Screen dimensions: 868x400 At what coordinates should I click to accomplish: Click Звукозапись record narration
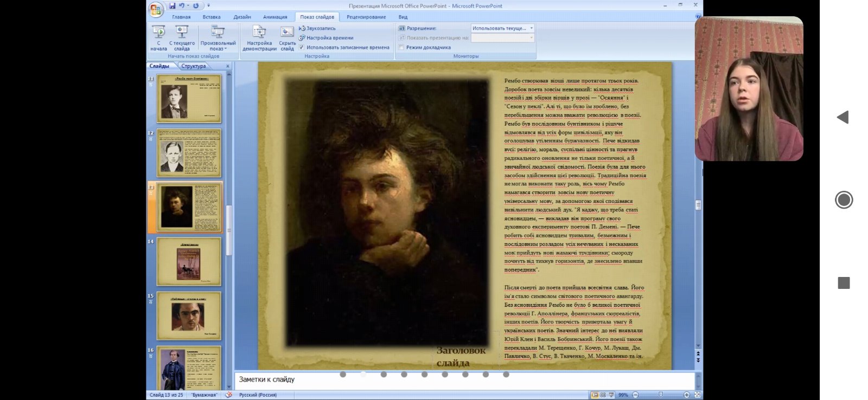point(317,28)
